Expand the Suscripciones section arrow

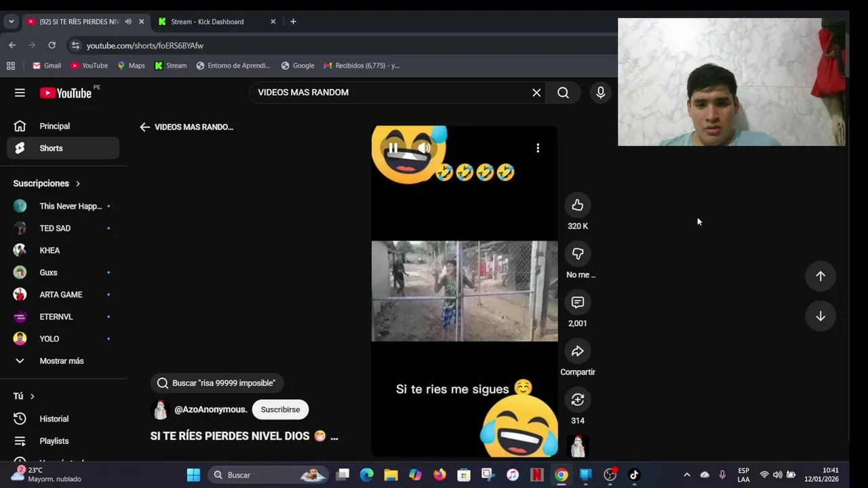click(x=78, y=184)
